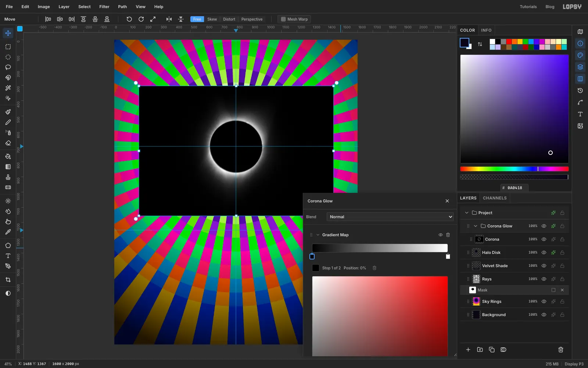This screenshot has height=368, width=588.
Task: Select the white gradient stop handle
Action: pos(448,256)
